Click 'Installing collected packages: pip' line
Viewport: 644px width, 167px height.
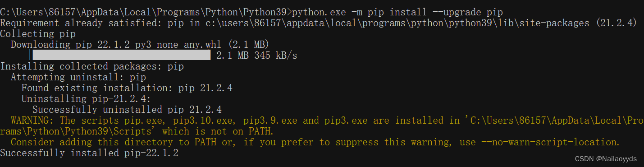click(92, 66)
